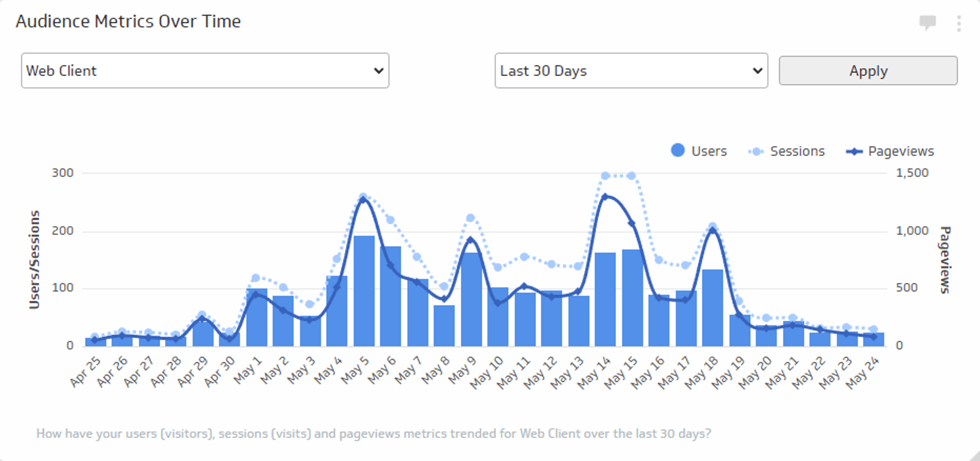This screenshot has width=980, height=461.
Task: Click the Audience Metrics Over Time title
Action: 128,21
